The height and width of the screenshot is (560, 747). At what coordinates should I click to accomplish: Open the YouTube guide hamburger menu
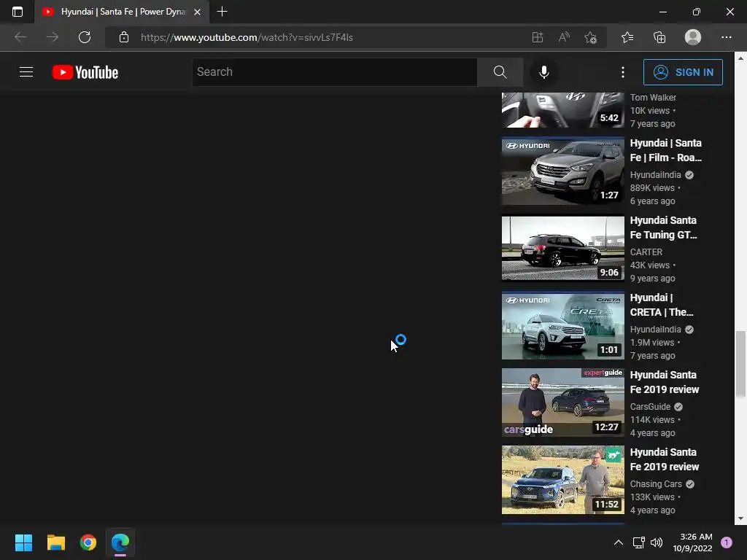pos(26,72)
